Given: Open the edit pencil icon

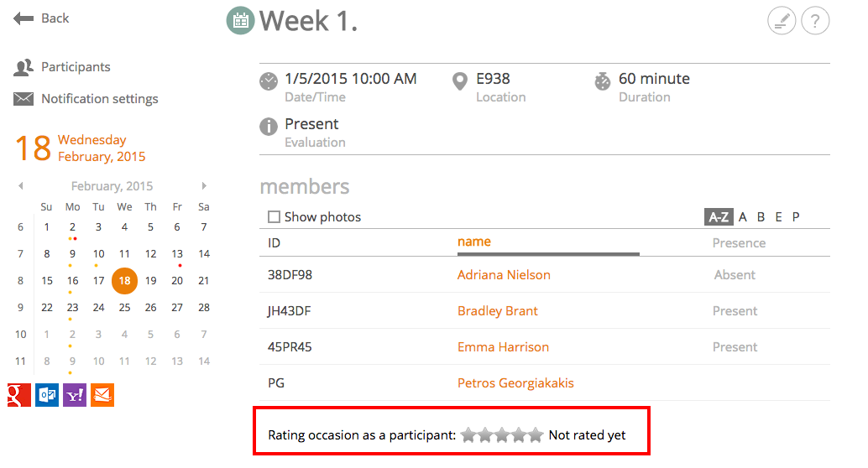Looking at the screenshot, I should (782, 21).
